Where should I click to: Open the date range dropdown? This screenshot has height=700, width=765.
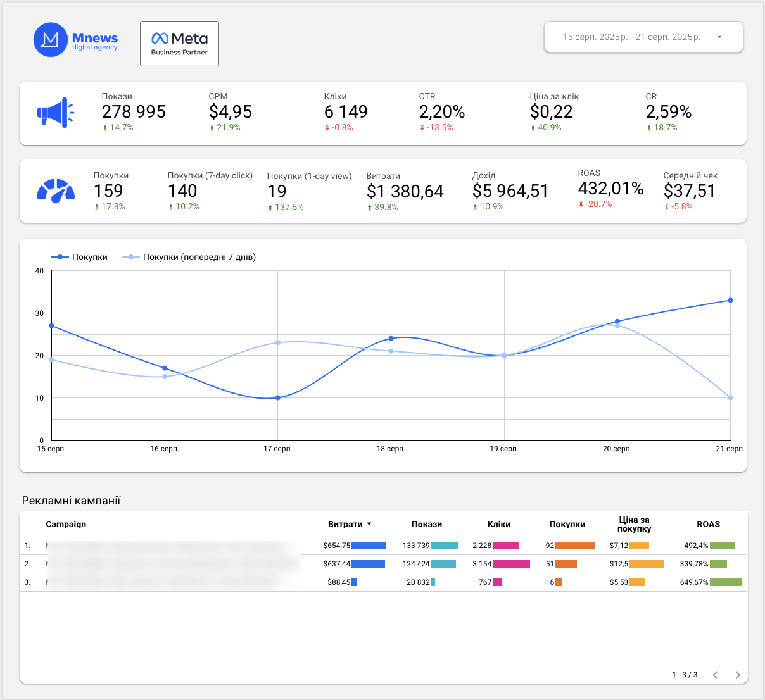[x=643, y=37]
